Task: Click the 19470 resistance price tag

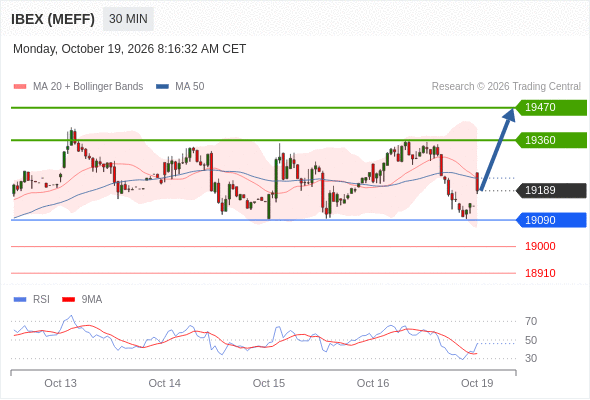Action: click(551, 108)
